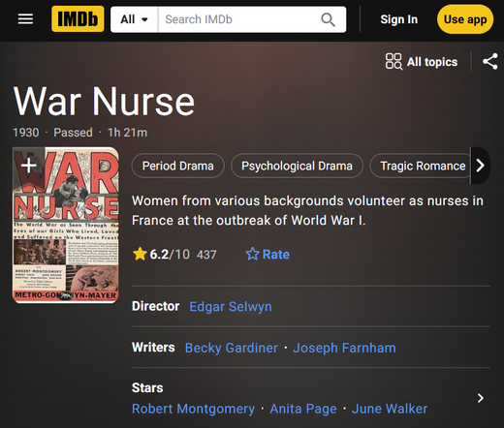Go to IMDb home via logo
The width and height of the screenshot is (504, 428).
[78, 19]
